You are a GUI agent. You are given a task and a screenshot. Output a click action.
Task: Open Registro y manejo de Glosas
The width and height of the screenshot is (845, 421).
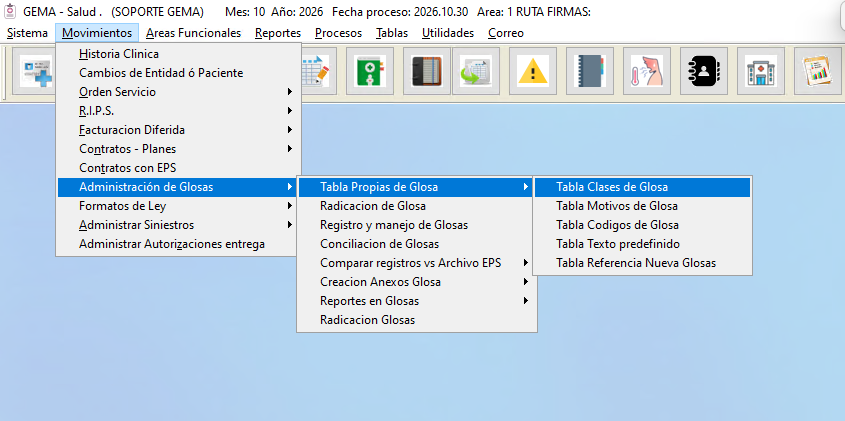[x=417, y=225]
